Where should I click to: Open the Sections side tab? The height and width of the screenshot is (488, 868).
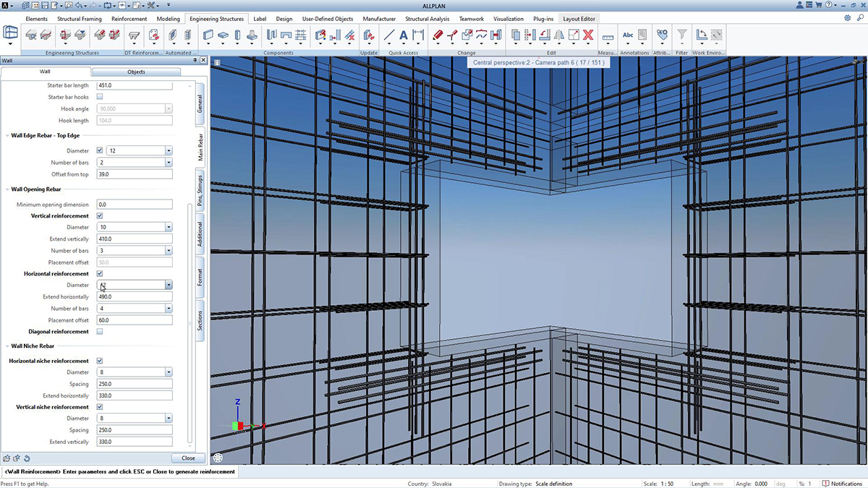200,321
